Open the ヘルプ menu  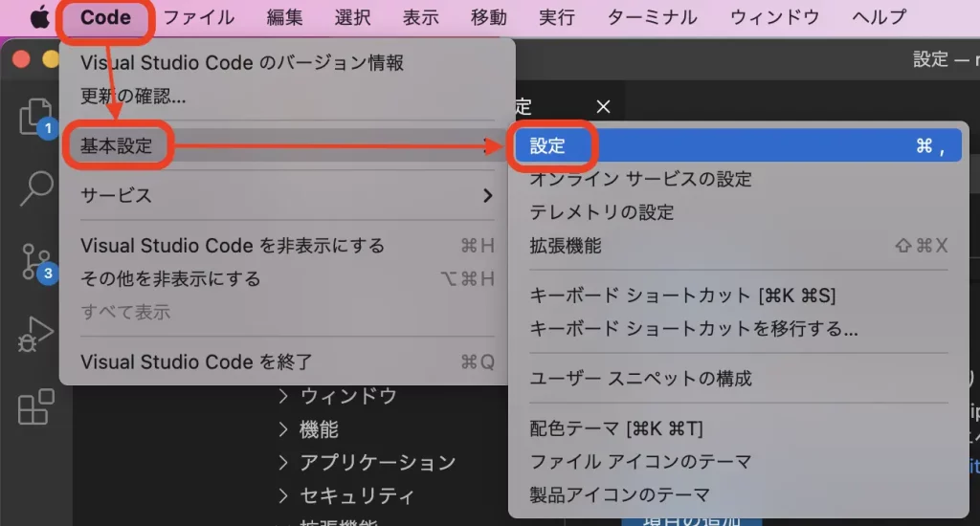(x=880, y=17)
